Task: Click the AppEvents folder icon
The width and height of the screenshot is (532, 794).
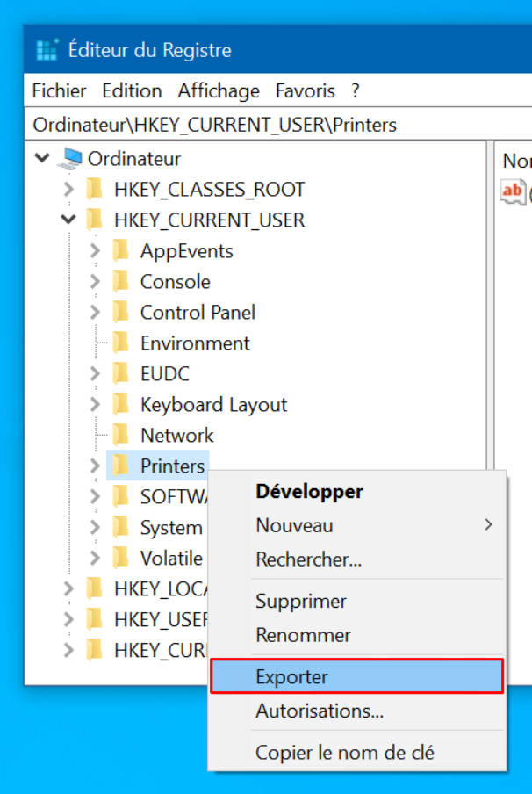Action: click(x=121, y=250)
